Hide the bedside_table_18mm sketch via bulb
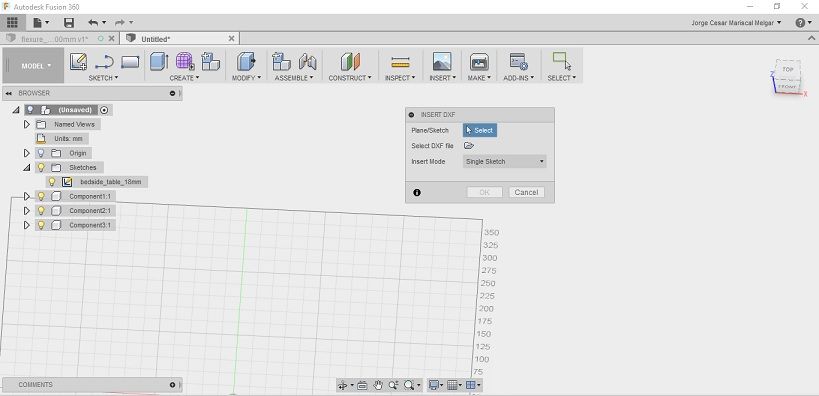The image size is (819, 396). pos(52,182)
